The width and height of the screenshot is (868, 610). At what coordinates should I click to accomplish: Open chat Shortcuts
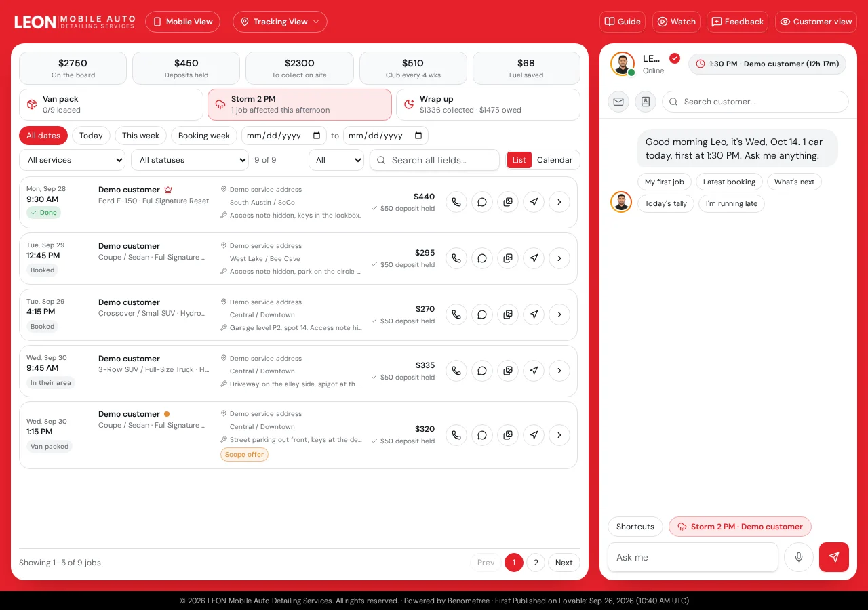pyautogui.click(x=635, y=527)
